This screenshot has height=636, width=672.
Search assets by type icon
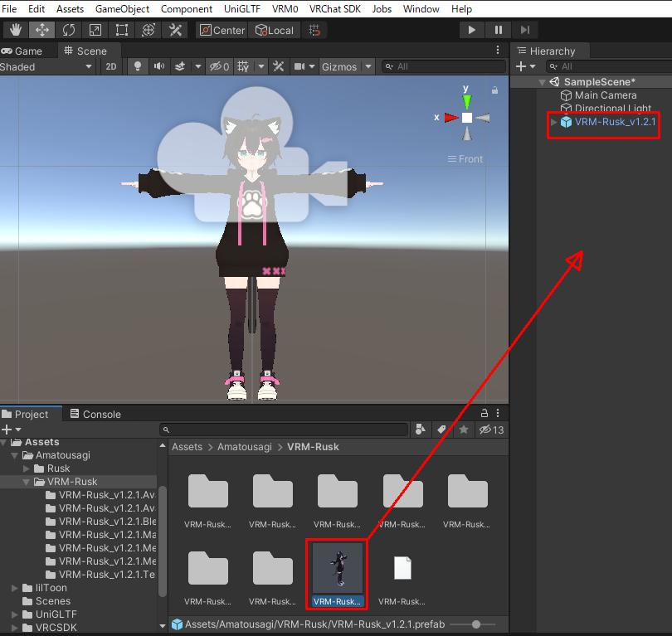[421, 430]
